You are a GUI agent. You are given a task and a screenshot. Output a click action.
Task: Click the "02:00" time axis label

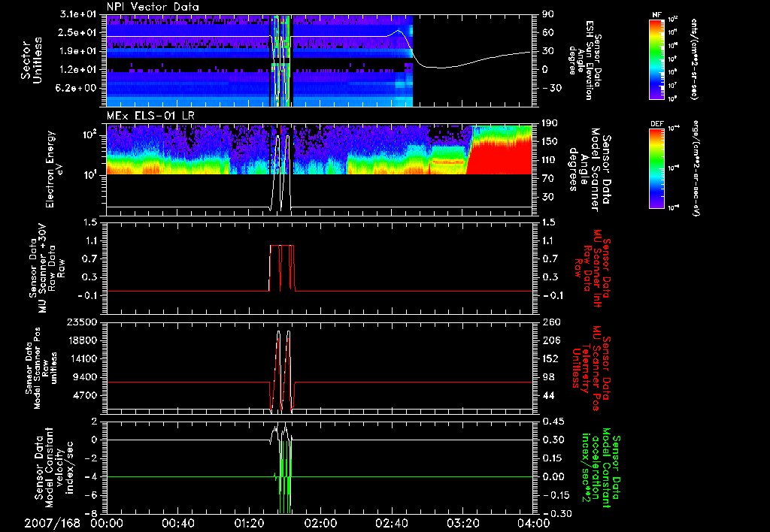(x=320, y=524)
